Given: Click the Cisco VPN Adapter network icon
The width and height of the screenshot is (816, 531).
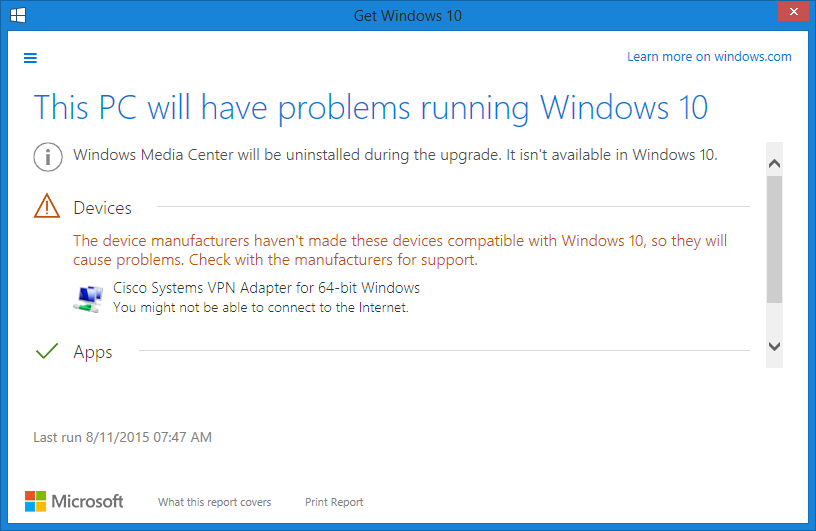Looking at the screenshot, I should point(88,299).
